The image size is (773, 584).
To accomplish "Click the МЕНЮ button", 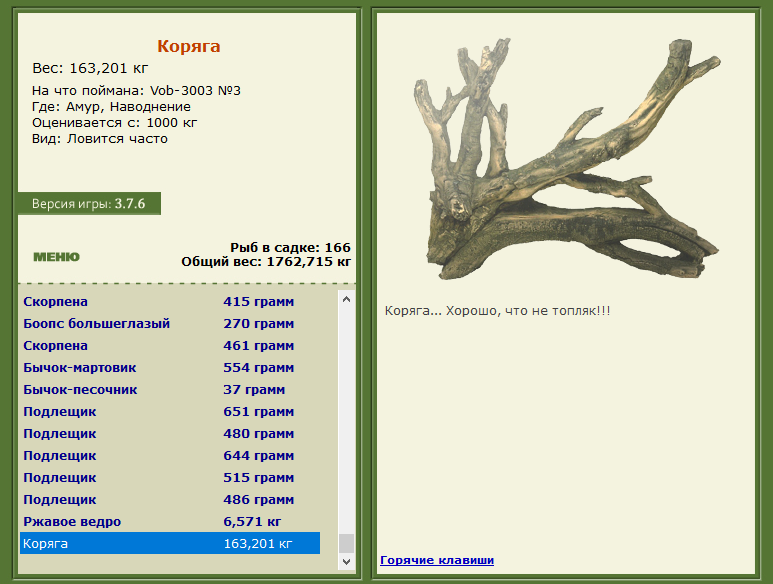I will (56, 257).
